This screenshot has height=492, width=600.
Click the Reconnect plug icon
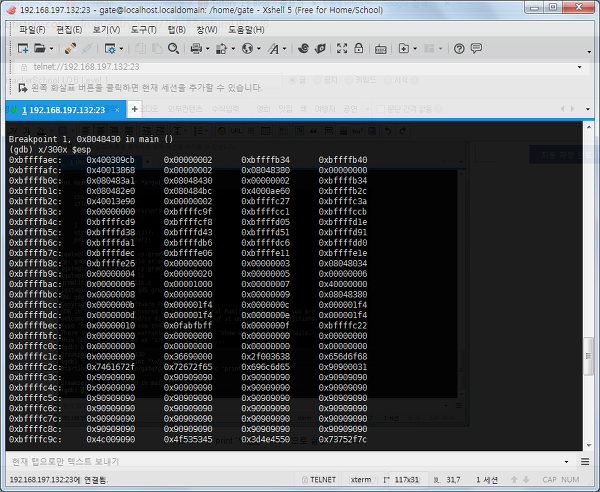70,49
